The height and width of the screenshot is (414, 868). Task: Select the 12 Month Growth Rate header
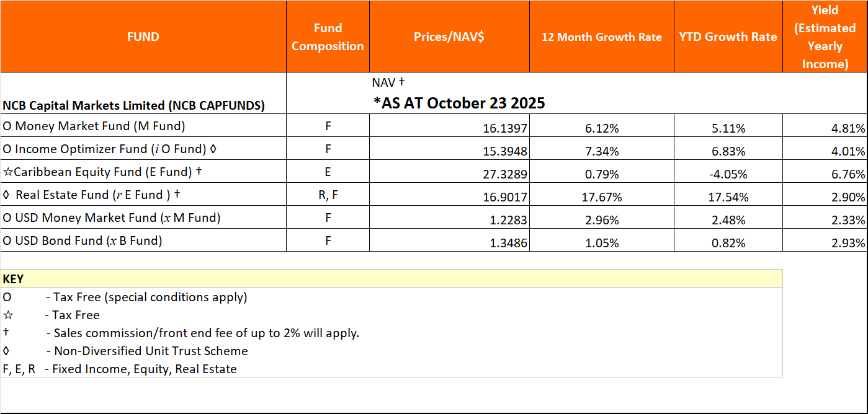click(x=601, y=37)
